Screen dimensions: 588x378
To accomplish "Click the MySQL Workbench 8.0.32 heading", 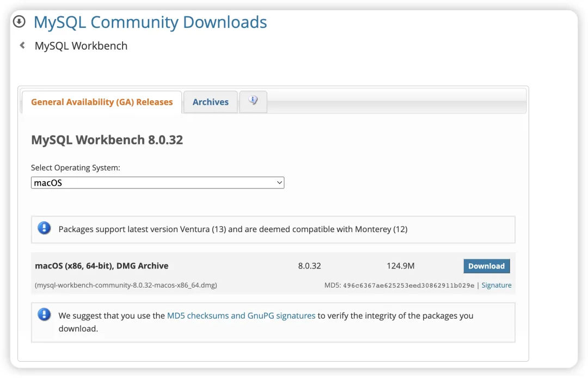I will tap(107, 140).
